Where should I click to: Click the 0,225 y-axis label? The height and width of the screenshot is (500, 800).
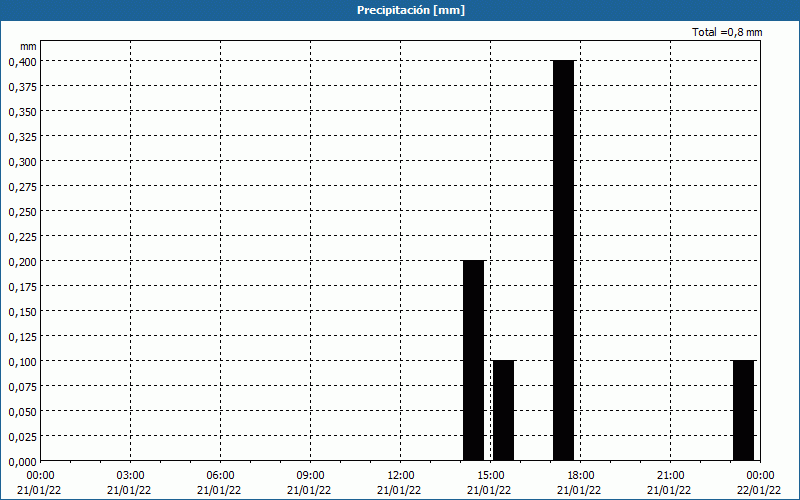click(x=22, y=237)
